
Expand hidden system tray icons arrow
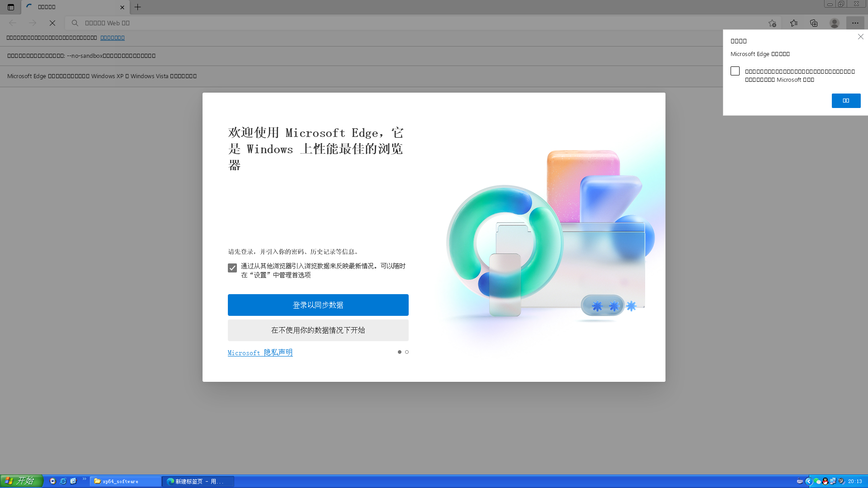coord(809,482)
